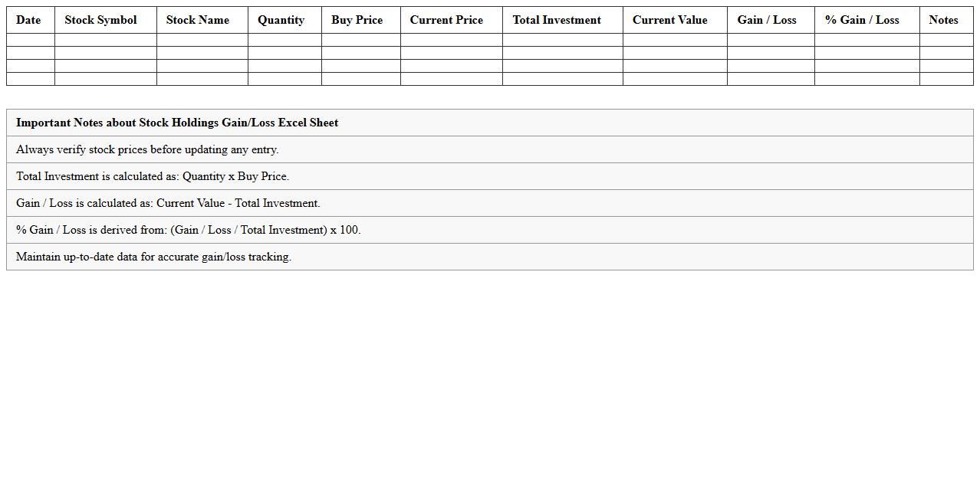
Task: Click the Important Notes section title
Action: coord(177,123)
